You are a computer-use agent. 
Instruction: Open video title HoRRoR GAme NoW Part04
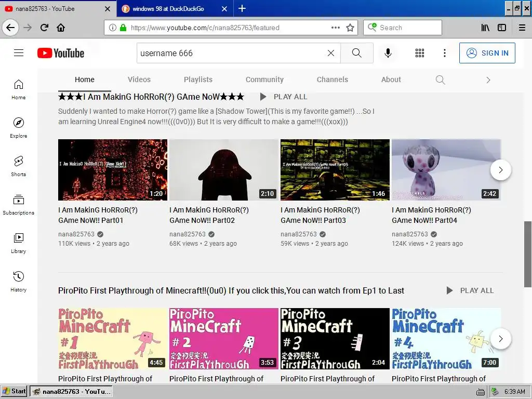coord(432,215)
